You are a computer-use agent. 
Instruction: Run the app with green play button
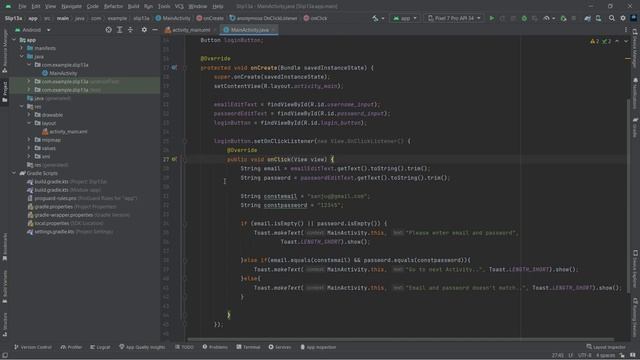[492, 18]
